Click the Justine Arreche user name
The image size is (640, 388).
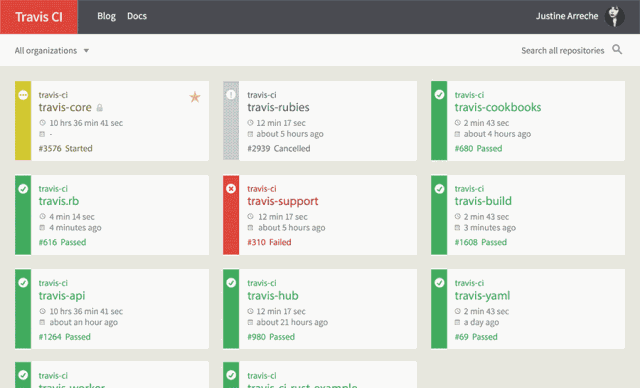(567, 16)
